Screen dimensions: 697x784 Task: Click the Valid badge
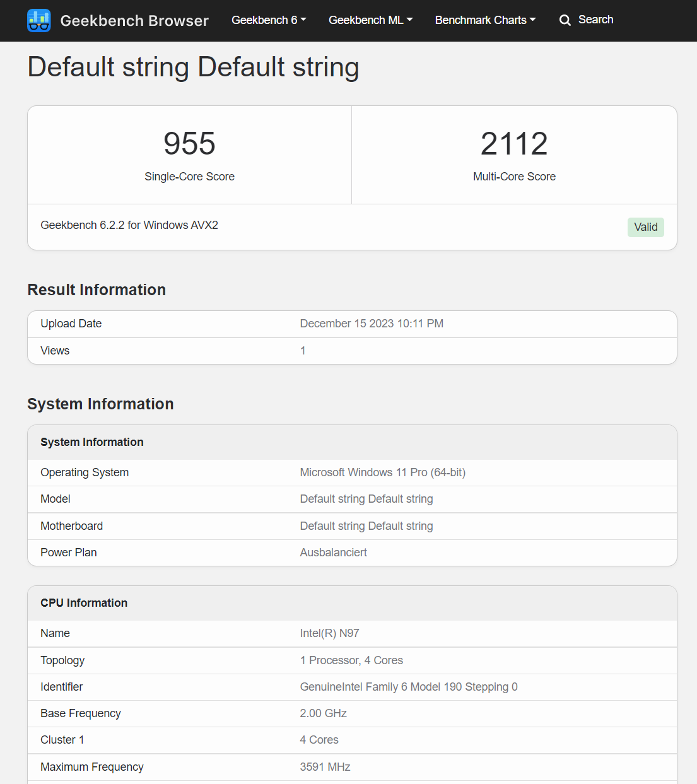pos(646,227)
